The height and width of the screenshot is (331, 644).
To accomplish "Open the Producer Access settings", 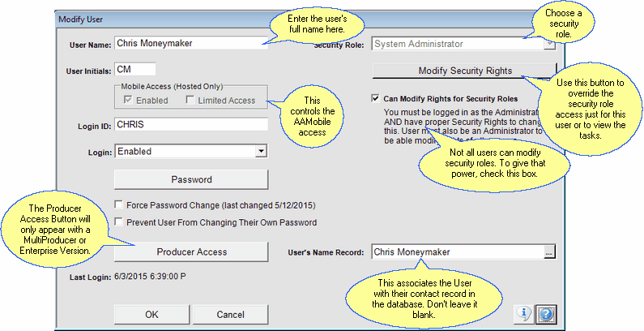I will click(x=190, y=252).
